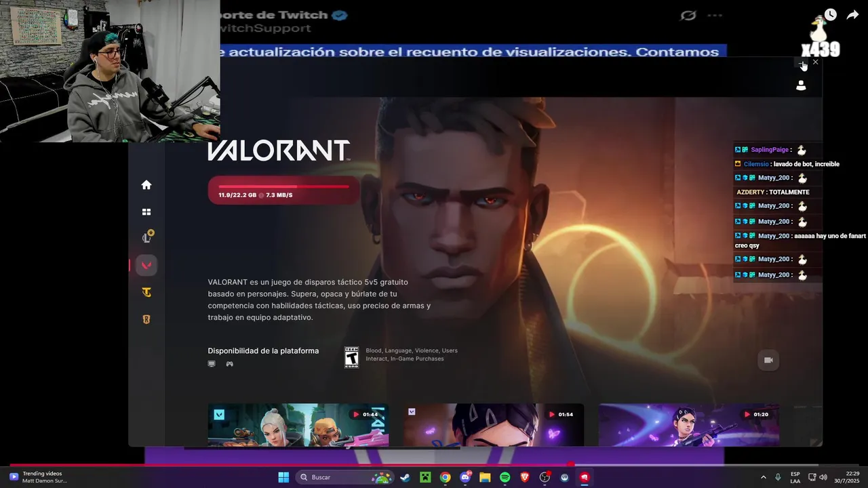The image size is (868, 488).
Task: Open Minecraft from the taskbar
Action: click(x=425, y=477)
